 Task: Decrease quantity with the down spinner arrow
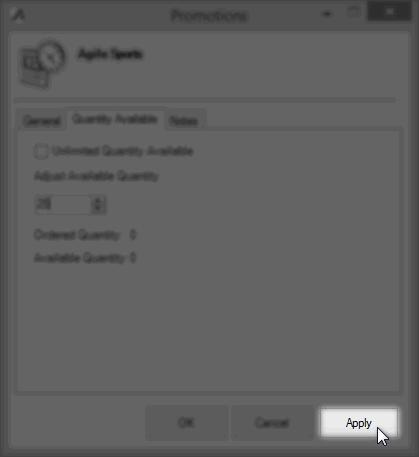pos(98,209)
